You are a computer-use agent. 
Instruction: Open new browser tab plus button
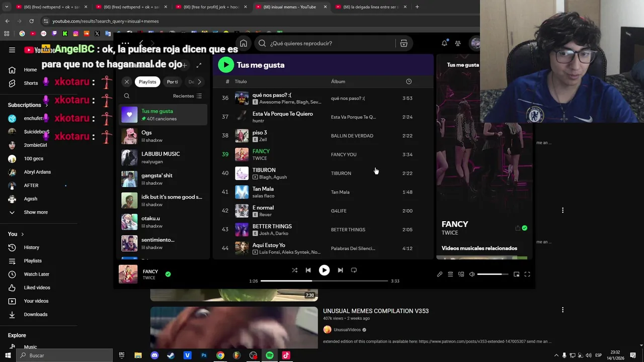[417, 7]
